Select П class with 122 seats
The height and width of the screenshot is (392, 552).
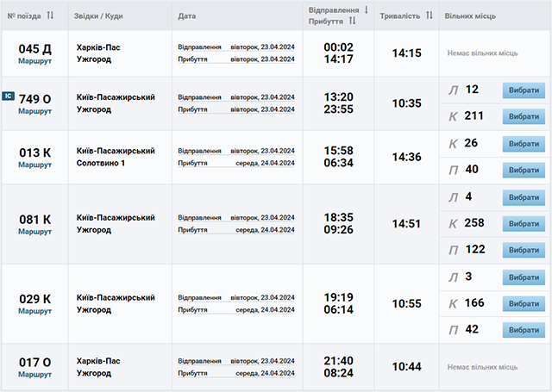tap(524, 250)
